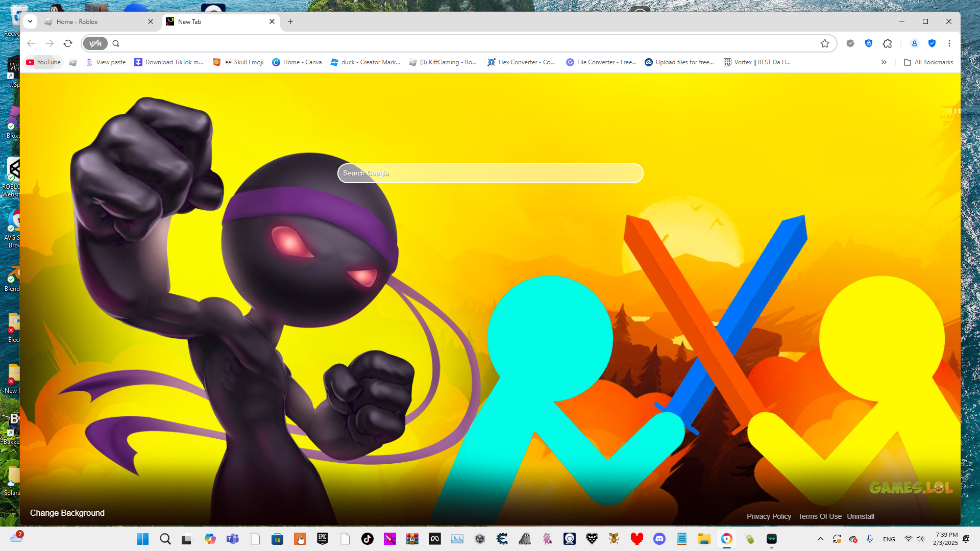Open the Home - Canva bookmark
The width and height of the screenshot is (980, 551).
click(x=297, y=62)
